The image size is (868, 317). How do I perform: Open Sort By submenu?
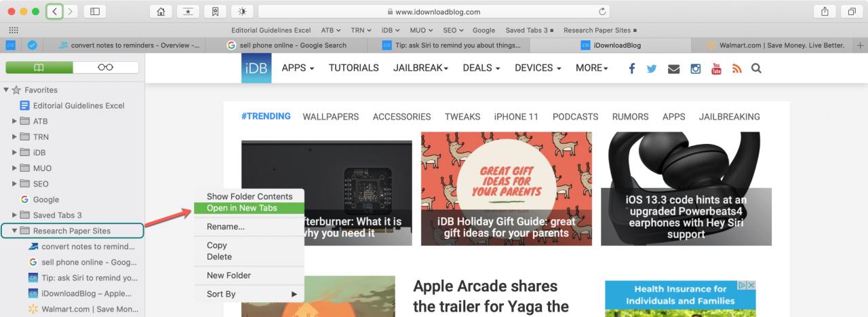click(x=250, y=294)
